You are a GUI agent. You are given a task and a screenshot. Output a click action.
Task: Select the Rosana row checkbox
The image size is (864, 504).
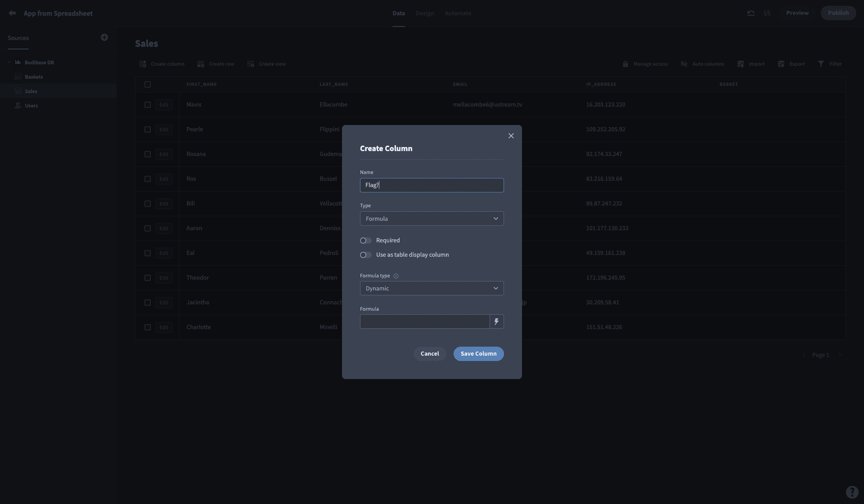[148, 154]
